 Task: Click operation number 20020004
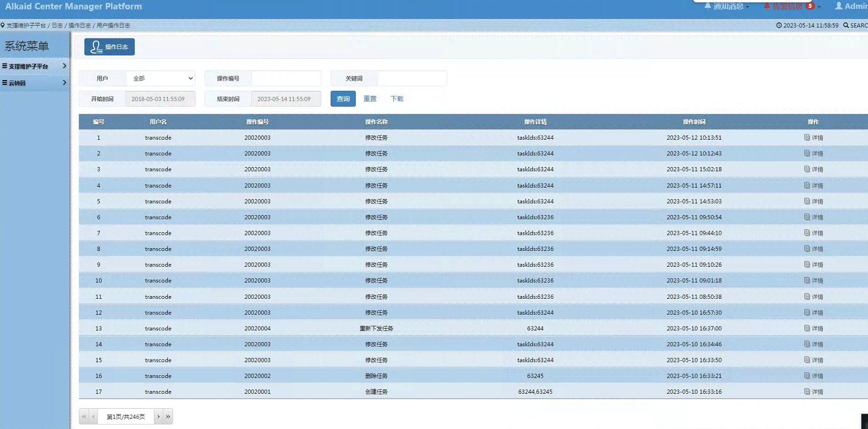(x=257, y=329)
